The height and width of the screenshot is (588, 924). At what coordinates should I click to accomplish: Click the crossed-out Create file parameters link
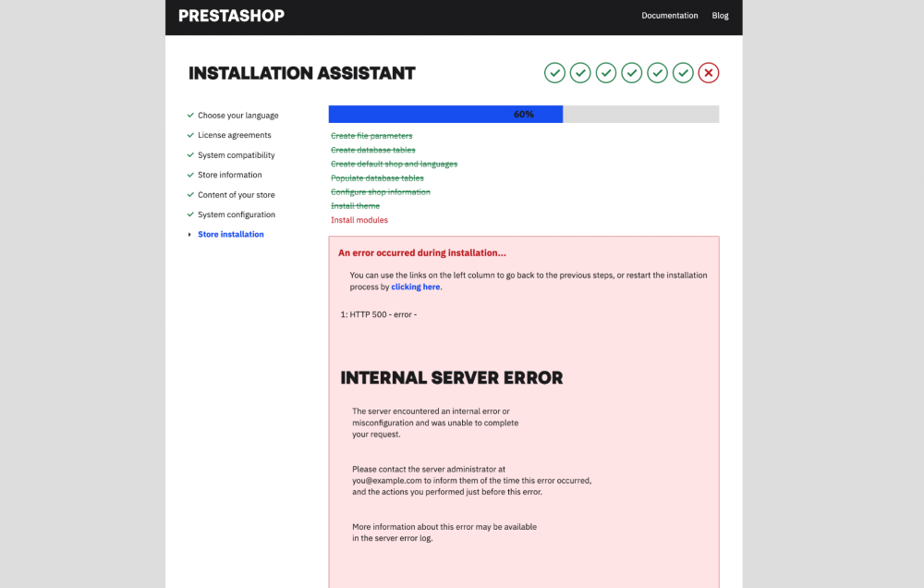(371, 135)
